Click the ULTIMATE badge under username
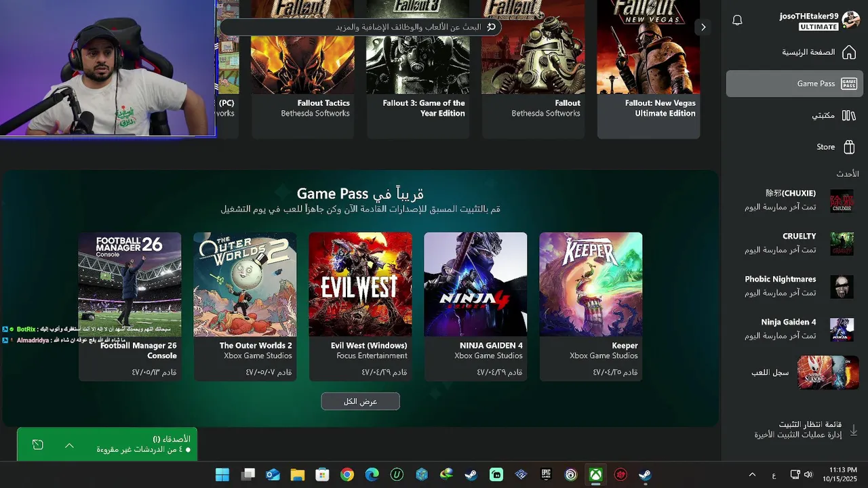 (x=818, y=27)
